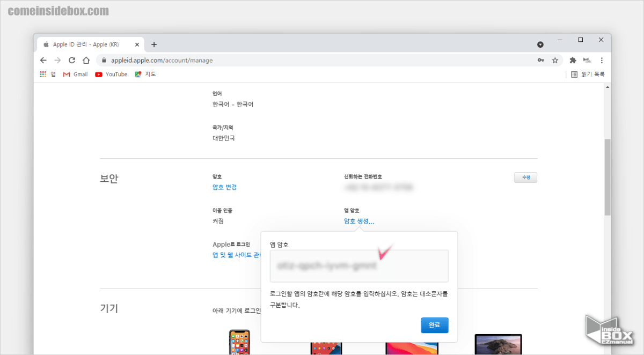The width and height of the screenshot is (644, 355).
Task: Click the 암호 변경 link
Action: click(224, 187)
